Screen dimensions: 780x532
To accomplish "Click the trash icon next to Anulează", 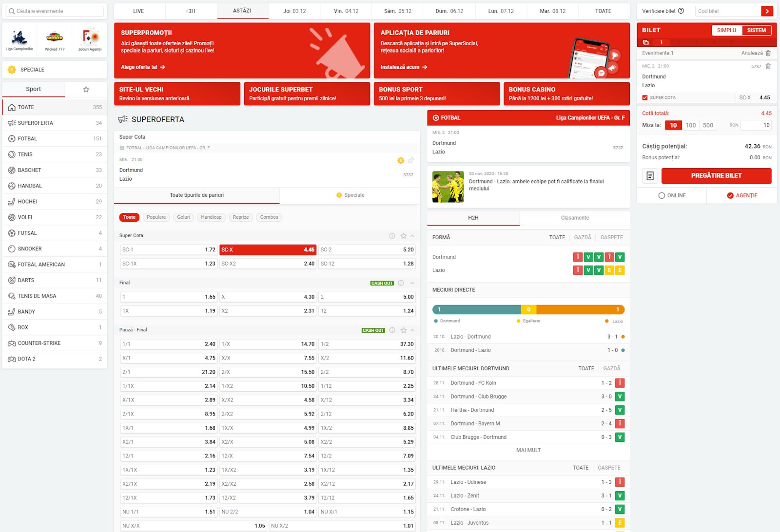I will [x=768, y=53].
